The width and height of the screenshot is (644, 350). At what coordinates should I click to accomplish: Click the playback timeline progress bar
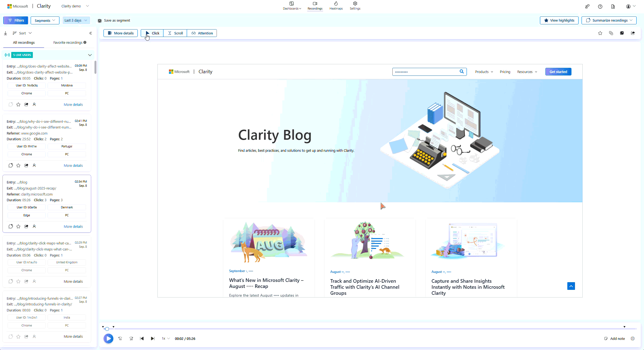pyautogui.click(x=356, y=329)
